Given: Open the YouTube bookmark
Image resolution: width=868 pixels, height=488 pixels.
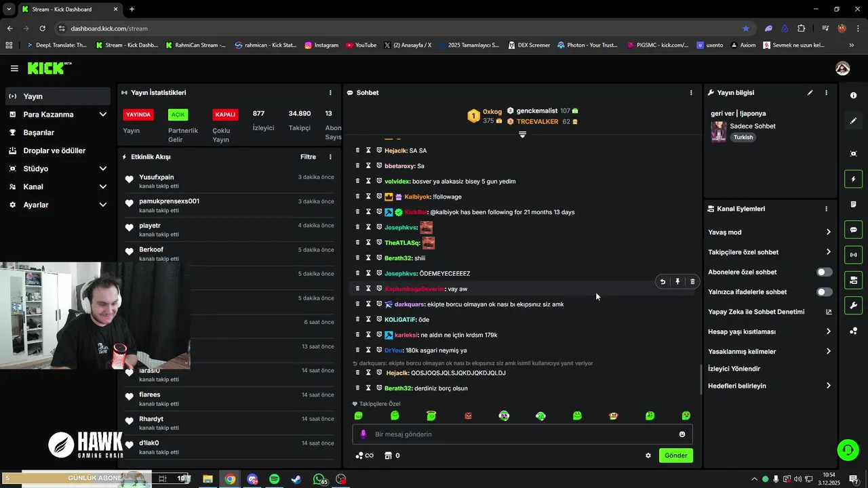Looking at the screenshot, I should [361, 45].
